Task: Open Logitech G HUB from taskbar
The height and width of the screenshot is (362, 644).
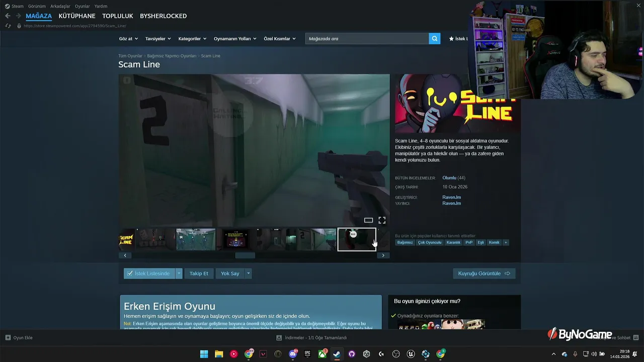Action: pyautogui.click(x=381, y=354)
